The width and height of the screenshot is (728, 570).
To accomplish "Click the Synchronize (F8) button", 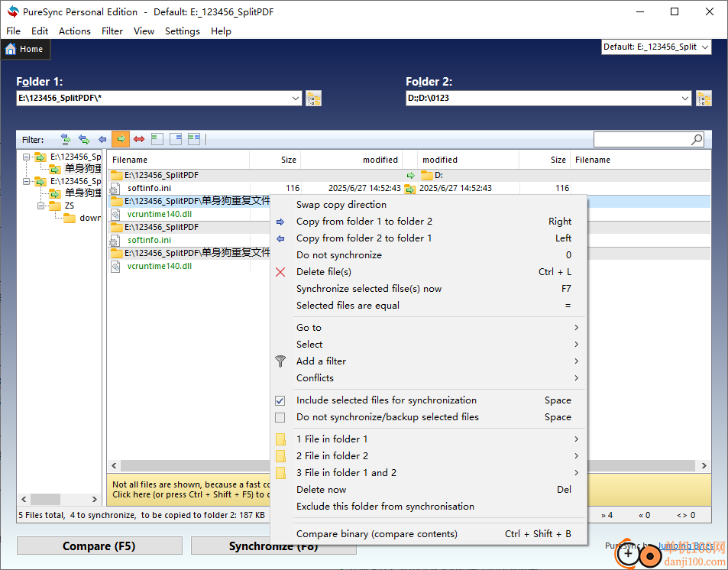I will [x=273, y=546].
